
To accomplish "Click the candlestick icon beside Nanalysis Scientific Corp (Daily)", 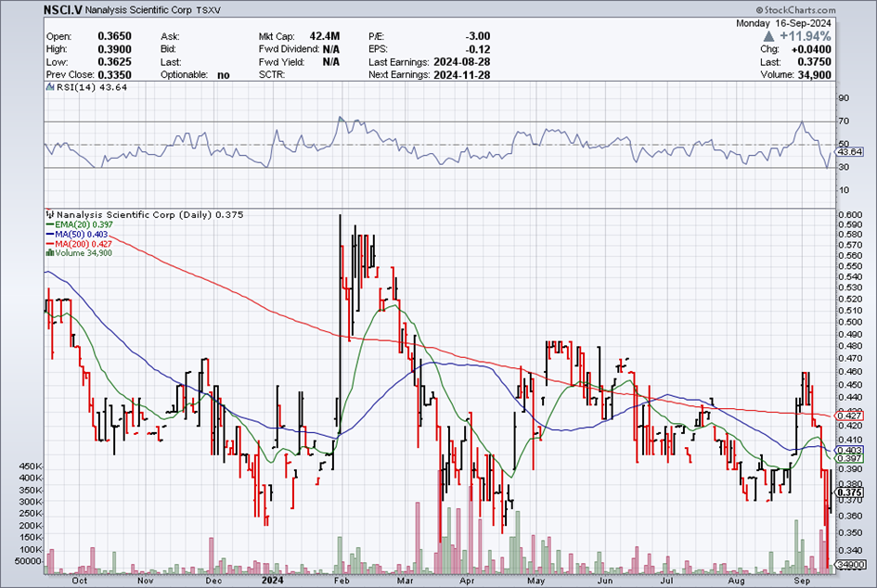I will (50, 214).
